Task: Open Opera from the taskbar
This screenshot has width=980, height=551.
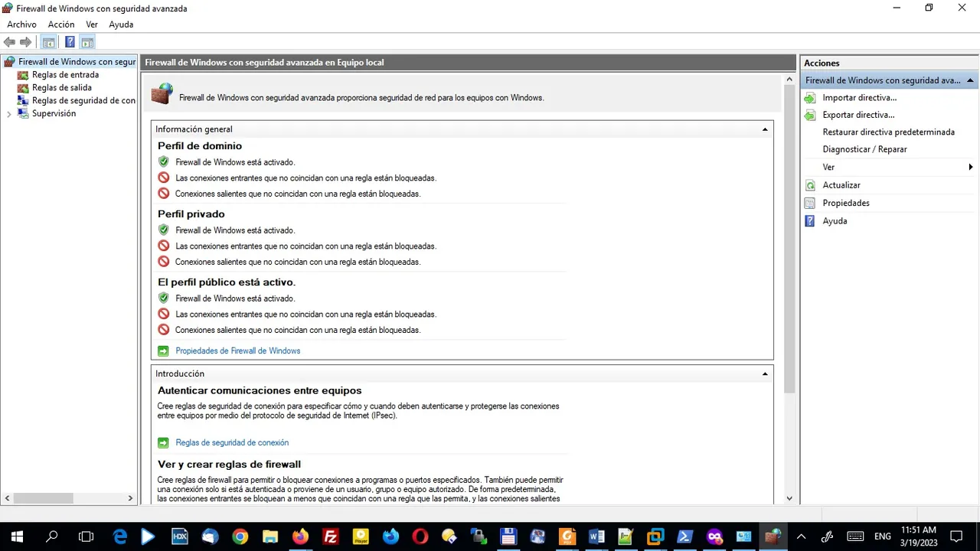Action: click(419, 536)
